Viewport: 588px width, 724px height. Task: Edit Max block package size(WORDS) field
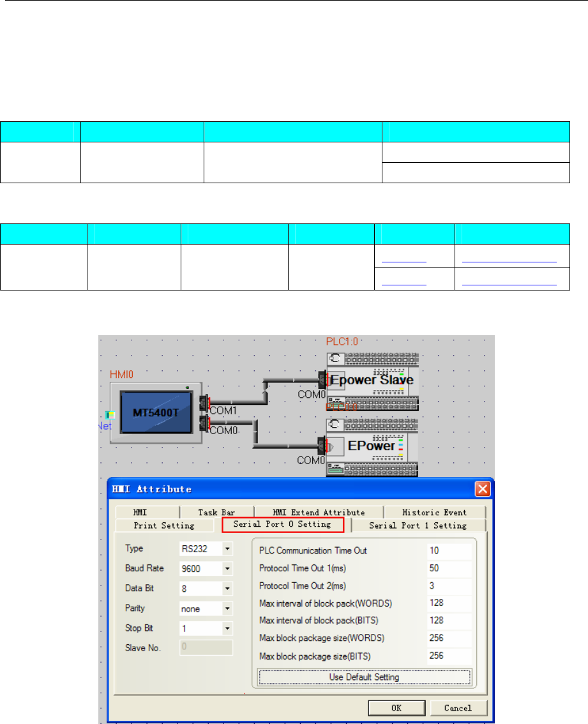click(449, 638)
